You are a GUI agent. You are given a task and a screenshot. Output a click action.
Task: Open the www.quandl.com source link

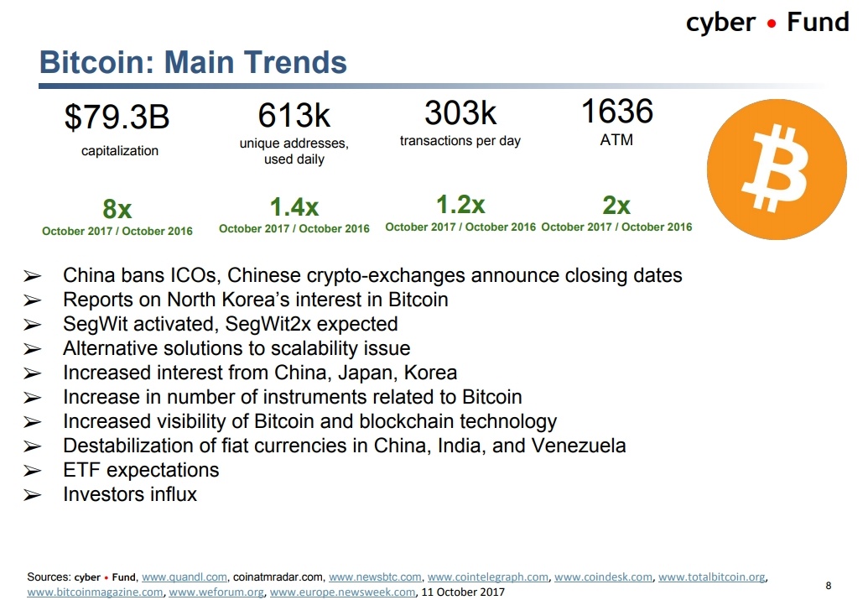(185, 577)
